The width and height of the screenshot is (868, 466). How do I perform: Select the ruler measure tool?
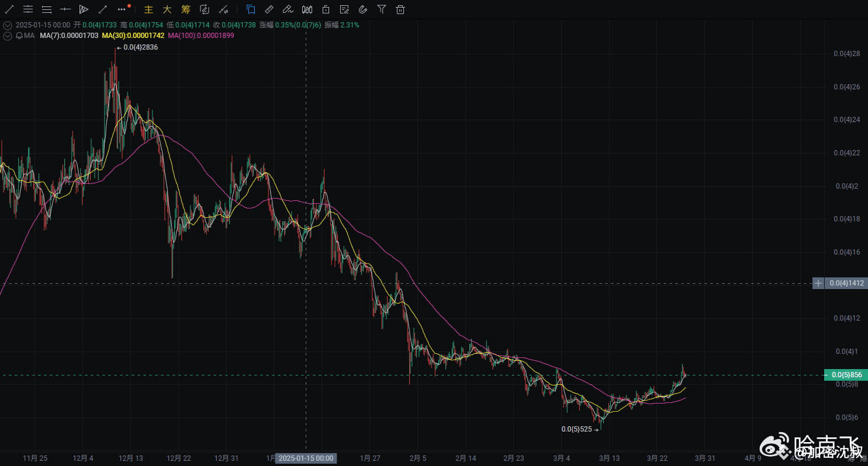tap(269, 9)
